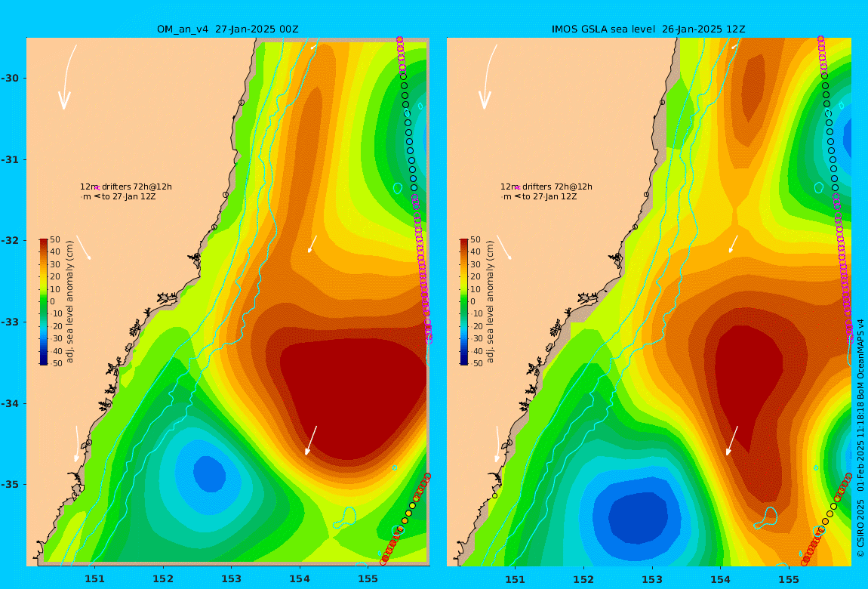Click the -33 latitude tick label
Viewport: 868px width, 589px height.
(10, 322)
